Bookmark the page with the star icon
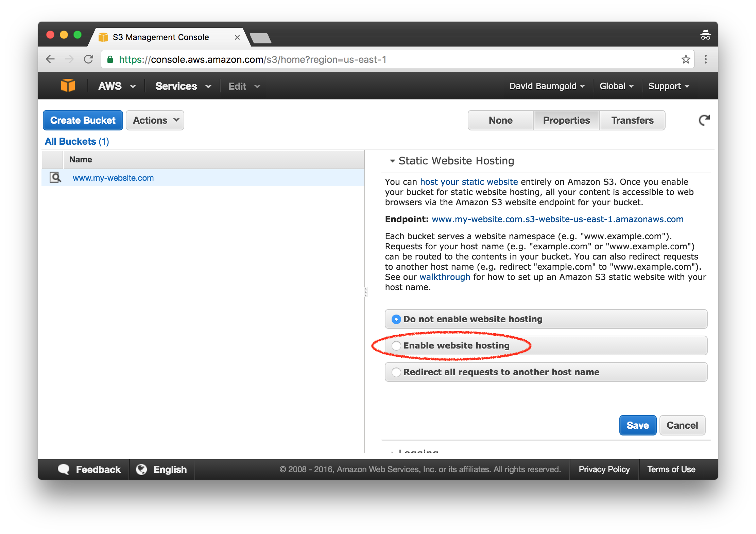Viewport: 756px width, 534px height. tap(686, 59)
